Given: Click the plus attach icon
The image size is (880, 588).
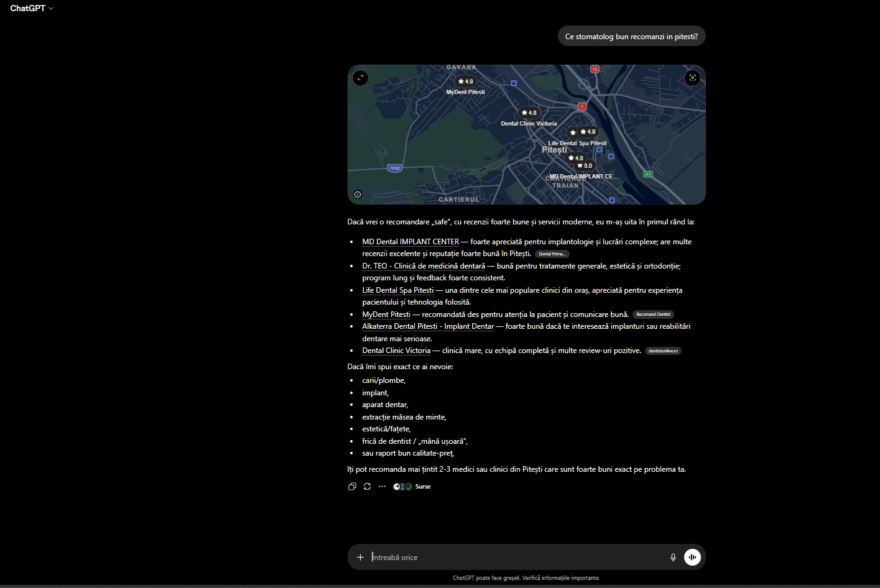Looking at the screenshot, I should [360, 558].
